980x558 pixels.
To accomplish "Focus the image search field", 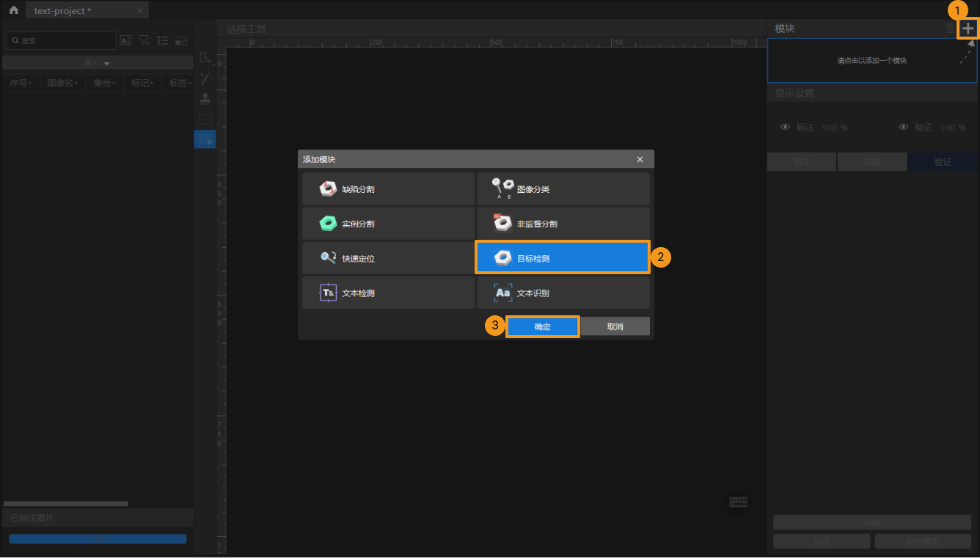I will click(60, 40).
